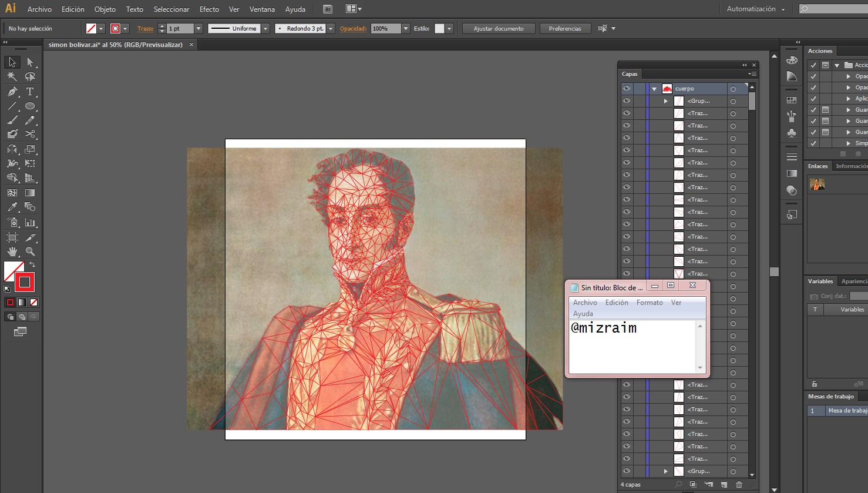Select the Lasso tool

click(x=30, y=76)
